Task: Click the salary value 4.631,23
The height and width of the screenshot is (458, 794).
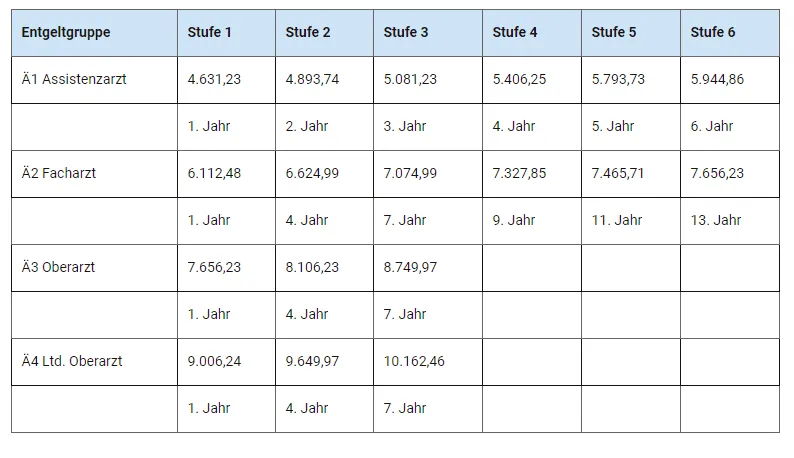Action: (214, 79)
